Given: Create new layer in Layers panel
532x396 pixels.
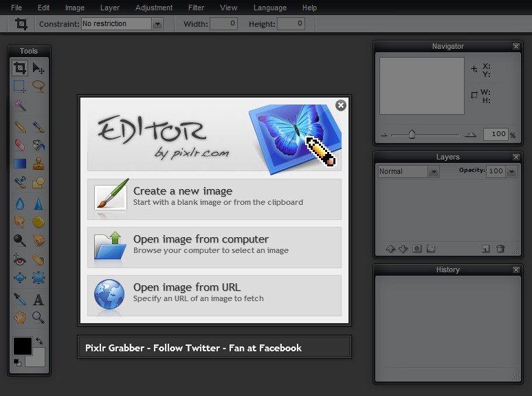Looking at the screenshot, I should click(x=486, y=249).
